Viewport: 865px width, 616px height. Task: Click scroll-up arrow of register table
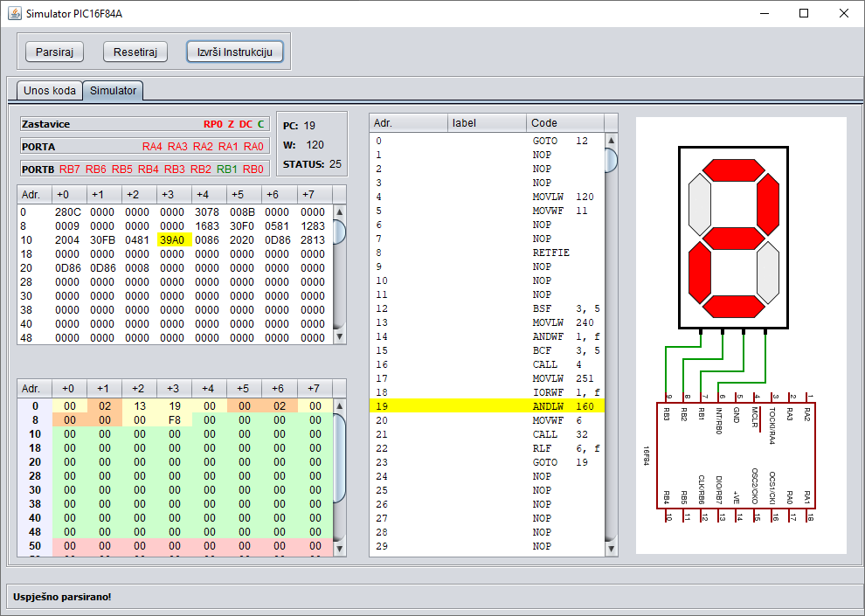pos(340,406)
